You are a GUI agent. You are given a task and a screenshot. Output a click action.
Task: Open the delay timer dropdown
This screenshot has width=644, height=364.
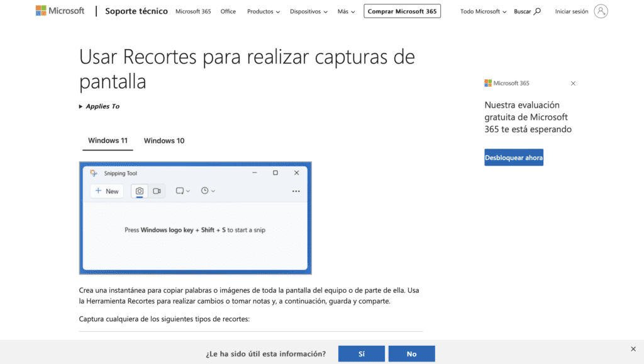208,191
